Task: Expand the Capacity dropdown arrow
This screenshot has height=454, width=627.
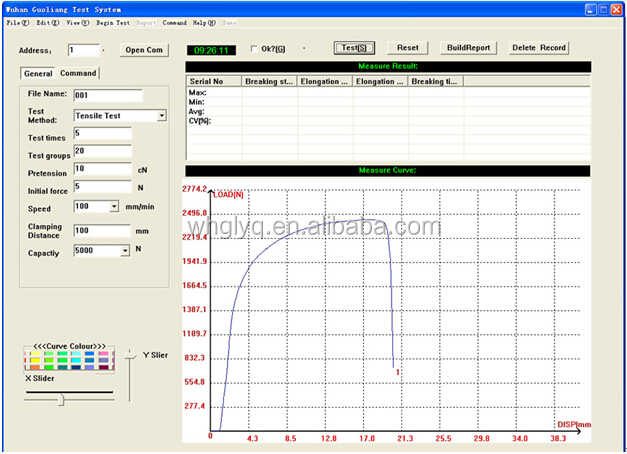Action: point(125,251)
